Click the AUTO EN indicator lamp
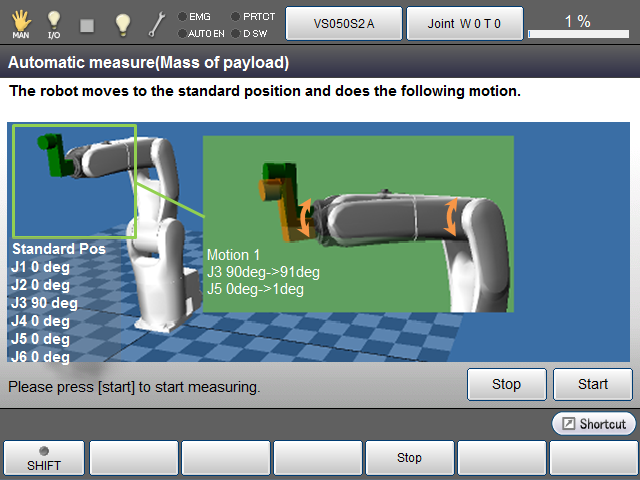 point(181,33)
